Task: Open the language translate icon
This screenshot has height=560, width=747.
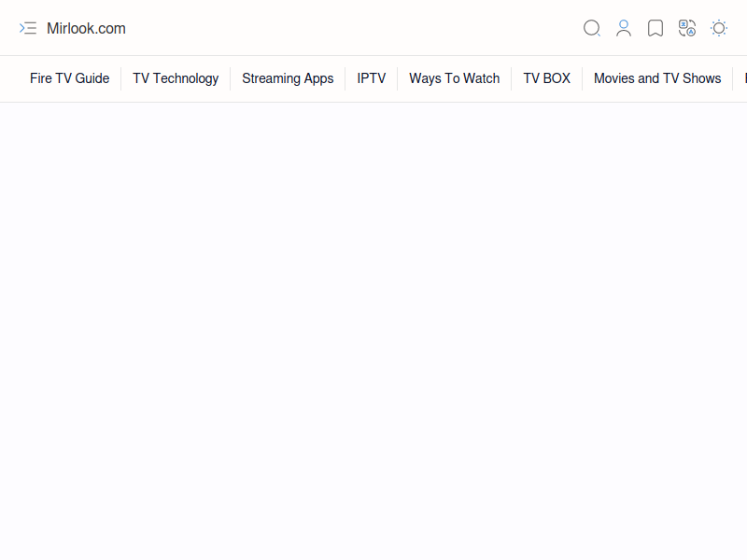Action: [x=687, y=28]
